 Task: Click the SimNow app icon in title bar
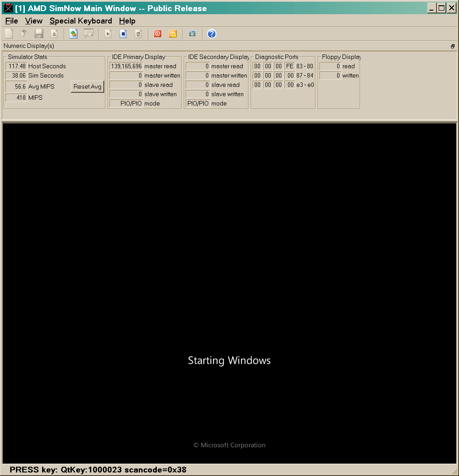click(8, 8)
